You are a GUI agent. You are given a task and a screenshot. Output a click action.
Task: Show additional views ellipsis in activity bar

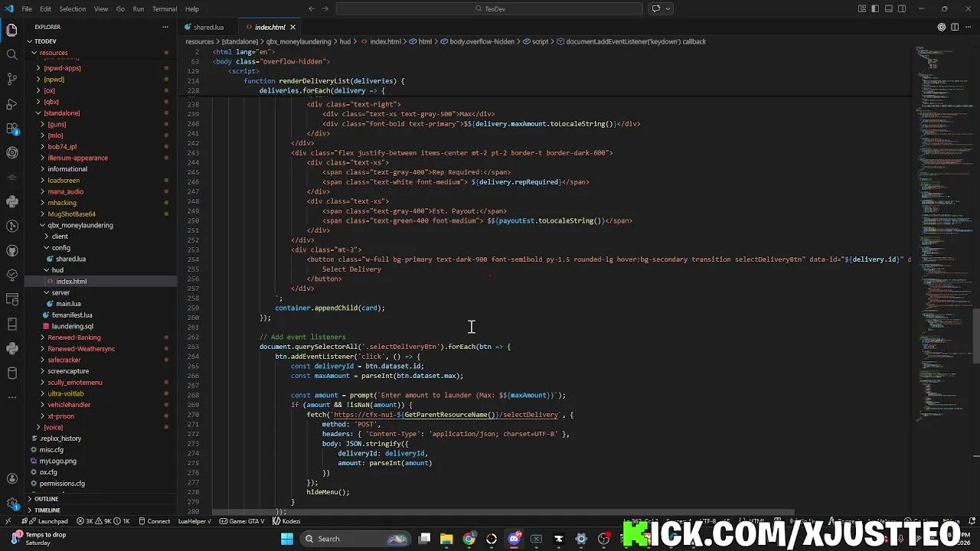[x=11, y=397]
